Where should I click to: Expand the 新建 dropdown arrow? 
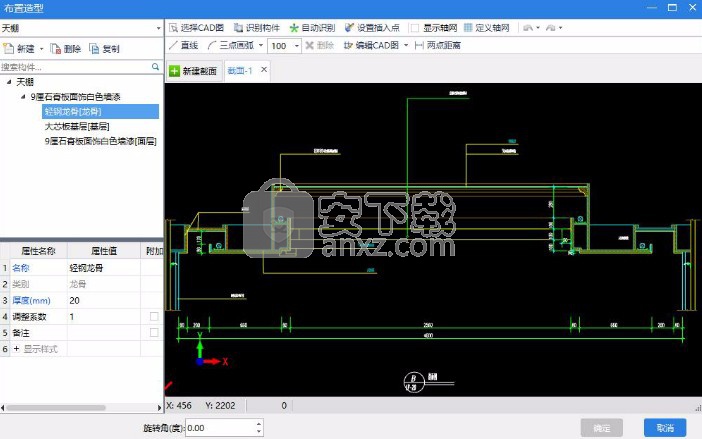42,48
